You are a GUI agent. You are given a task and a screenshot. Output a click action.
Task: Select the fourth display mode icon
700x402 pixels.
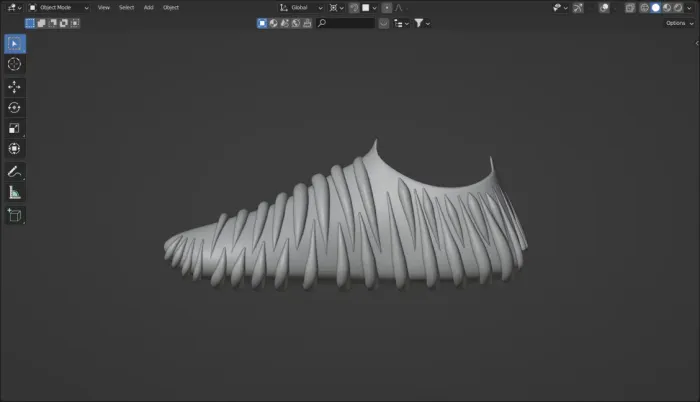296,23
